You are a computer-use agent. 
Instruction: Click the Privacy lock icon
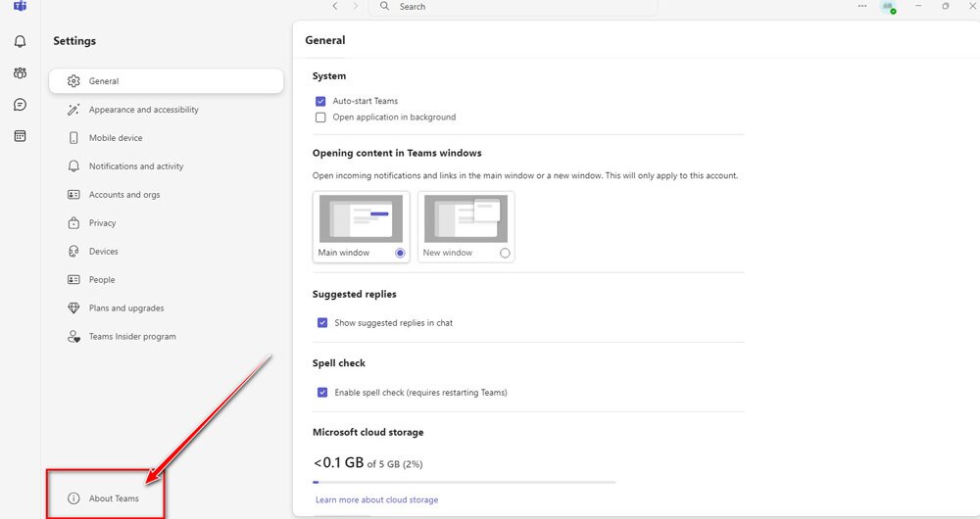[x=73, y=223]
